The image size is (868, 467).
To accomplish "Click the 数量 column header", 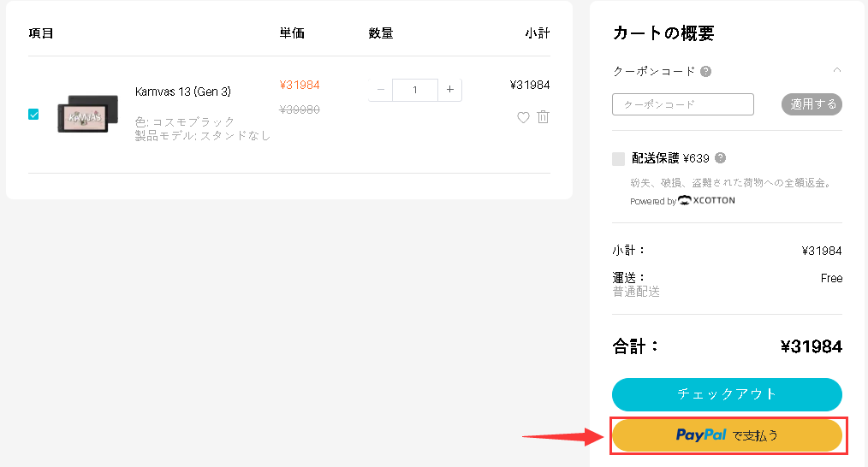I will (x=381, y=33).
